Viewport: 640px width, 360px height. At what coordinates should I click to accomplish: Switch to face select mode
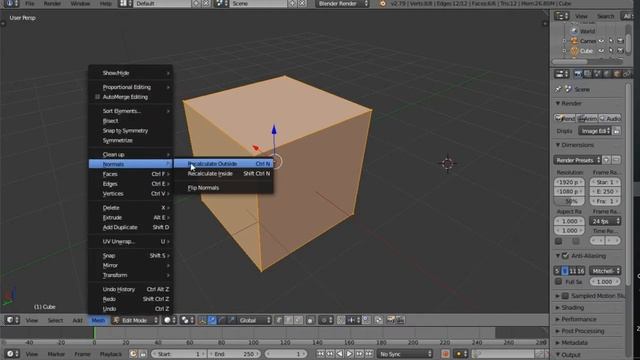coord(298,320)
